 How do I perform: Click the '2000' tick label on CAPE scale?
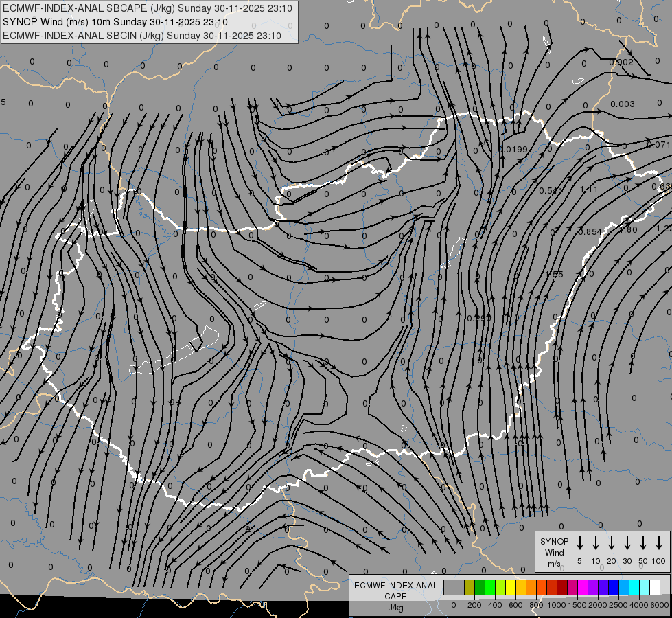pos(598,605)
